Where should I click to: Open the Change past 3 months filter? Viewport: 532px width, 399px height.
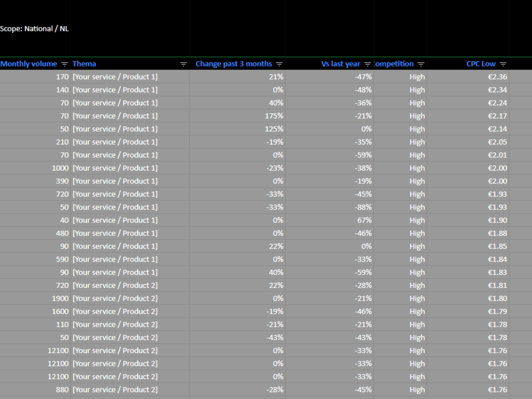point(279,64)
